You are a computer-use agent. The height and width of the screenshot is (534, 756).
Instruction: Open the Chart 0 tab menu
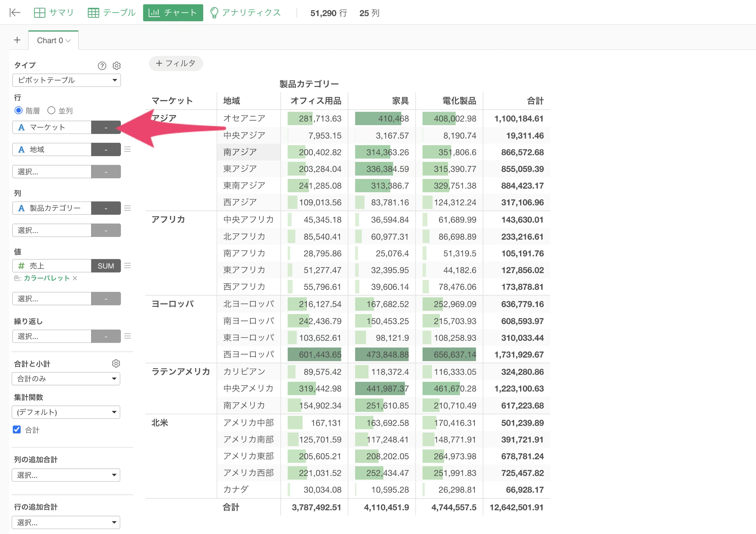pos(68,41)
